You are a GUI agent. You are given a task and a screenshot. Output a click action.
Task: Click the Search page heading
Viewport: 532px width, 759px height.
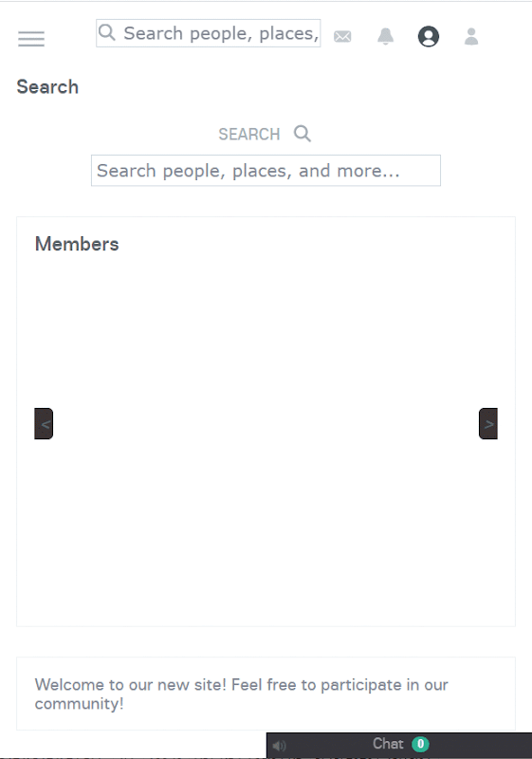pyautogui.click(x=47, y=87)
